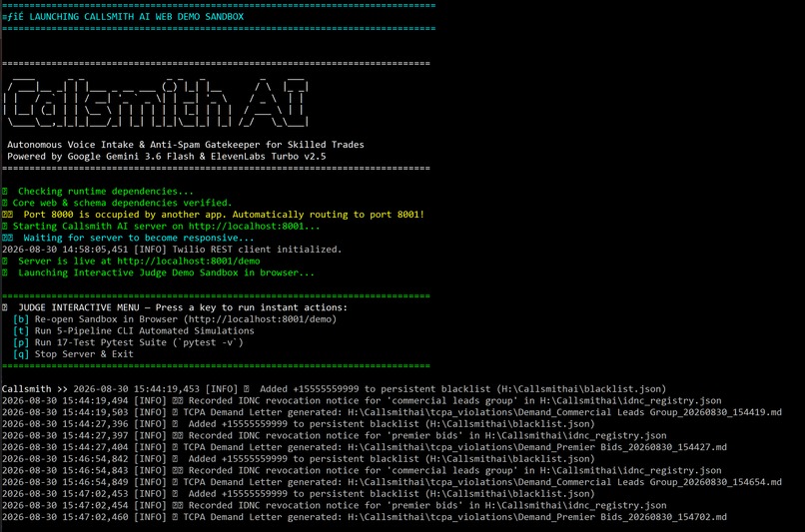Click 15:47:02,454 IDNC notice for 'premier bids'
Image resolution: width=805 pixels, height=532 pixels.
pos(335,506)
